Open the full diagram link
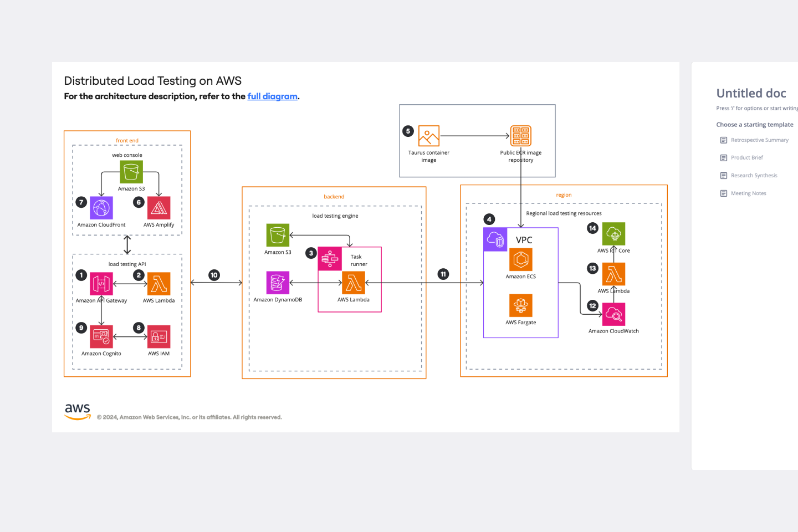This screenshot has height=532, width=798. (x=272, y=96)
